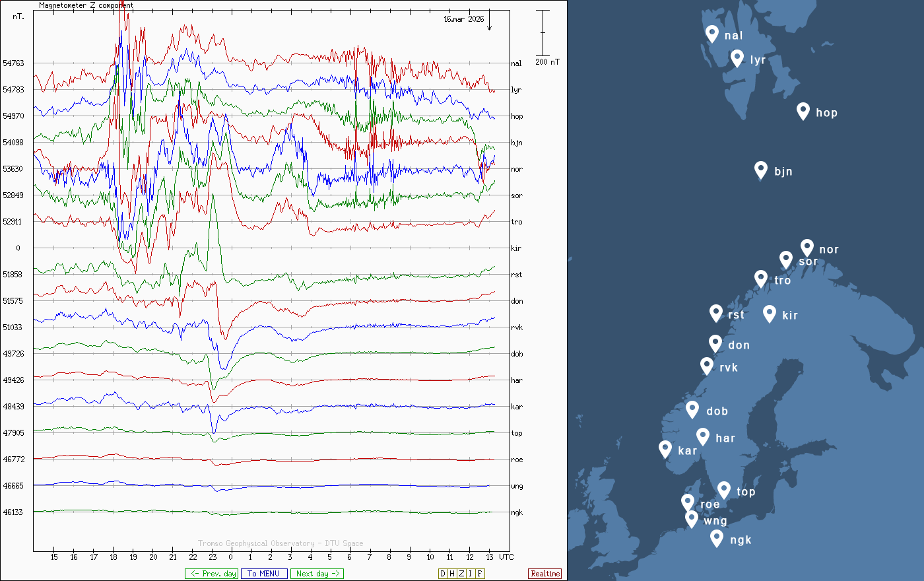Select the ngk station pin
The height and width of the screenshot is (581, 924).
(x=717, y=538)
